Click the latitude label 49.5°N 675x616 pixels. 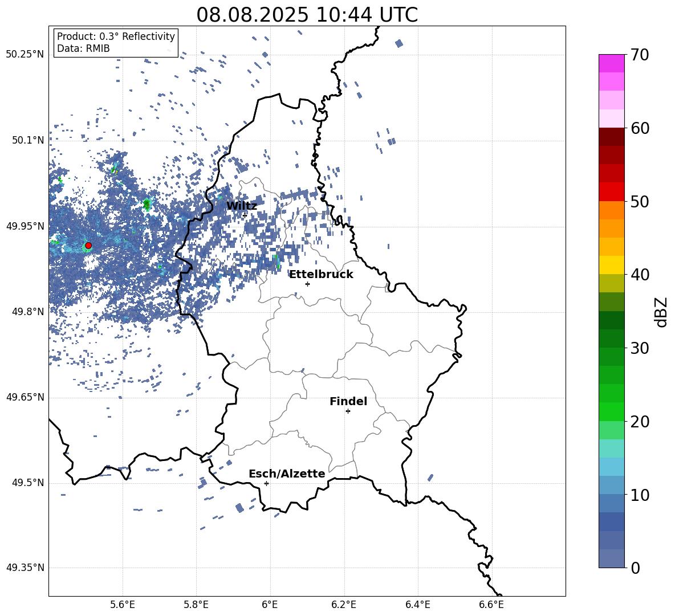28,483
